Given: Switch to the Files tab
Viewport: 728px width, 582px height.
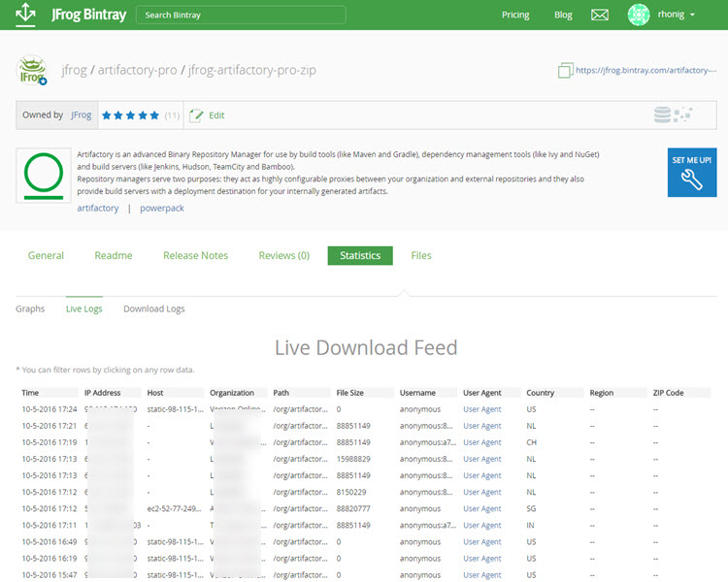Looking at the screenshot, I should [421, 256].
